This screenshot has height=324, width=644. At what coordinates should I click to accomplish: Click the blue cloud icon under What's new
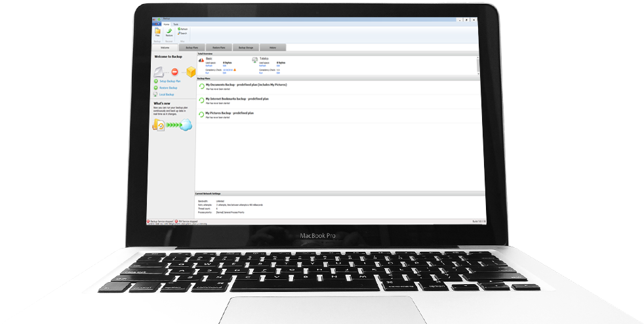coord(186,125)
